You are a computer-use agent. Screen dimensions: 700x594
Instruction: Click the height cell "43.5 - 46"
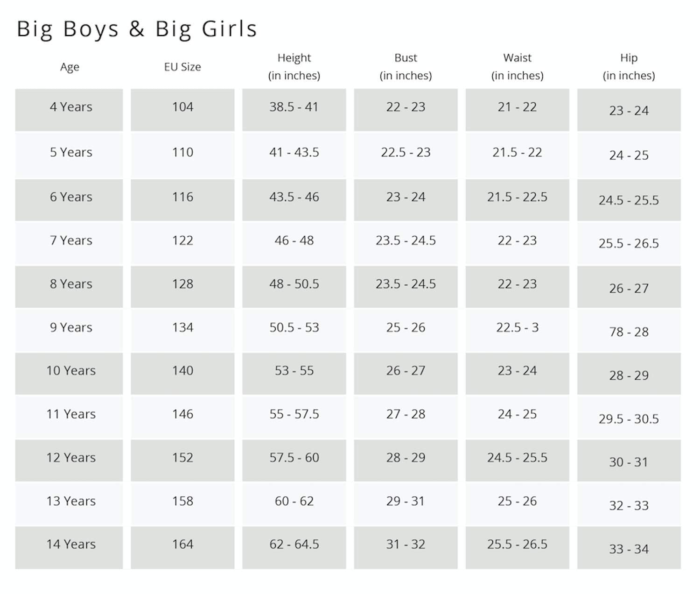[x=294, y=197]
